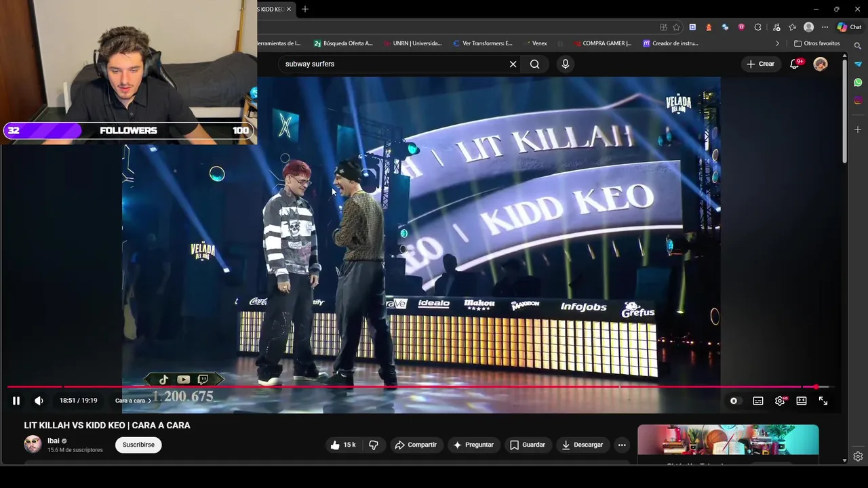Open Edge sidebar settings gear
Image resolution: width=868 pixels, height=488 pixels.
click(858, 456)
